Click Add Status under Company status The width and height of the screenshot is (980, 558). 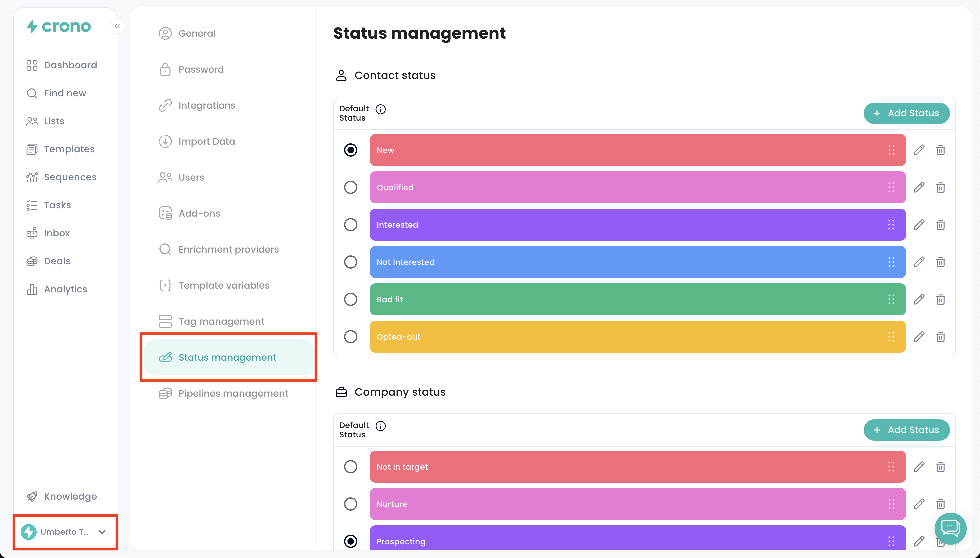coord(906,430)
